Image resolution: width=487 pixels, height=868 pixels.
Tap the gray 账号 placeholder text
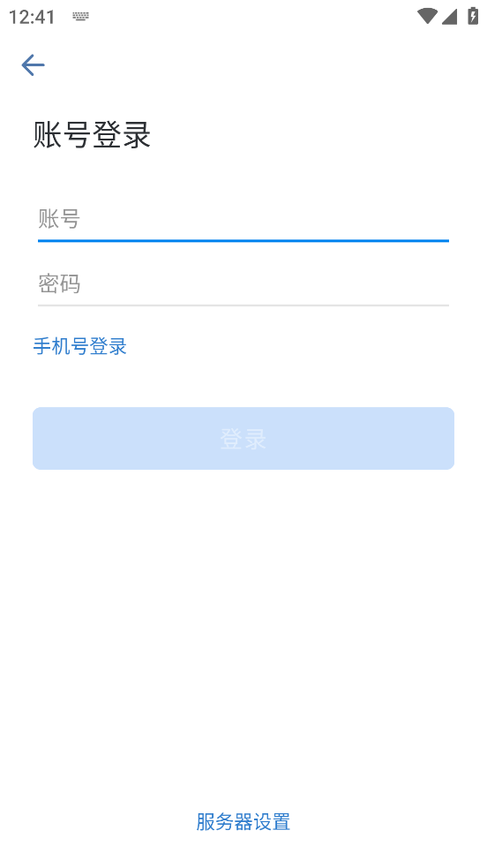pyautogui.click(x=59, y=219)
